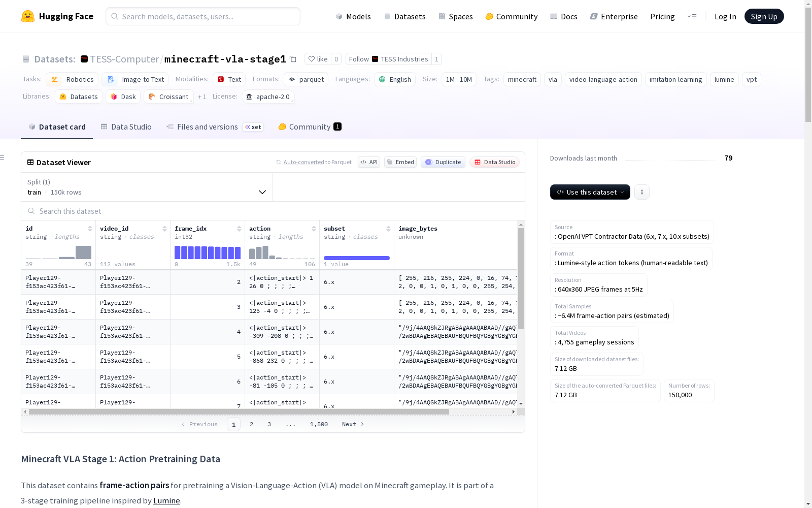Sort by the id column
This screenshot has height=508, width=812.
point(90,229)
